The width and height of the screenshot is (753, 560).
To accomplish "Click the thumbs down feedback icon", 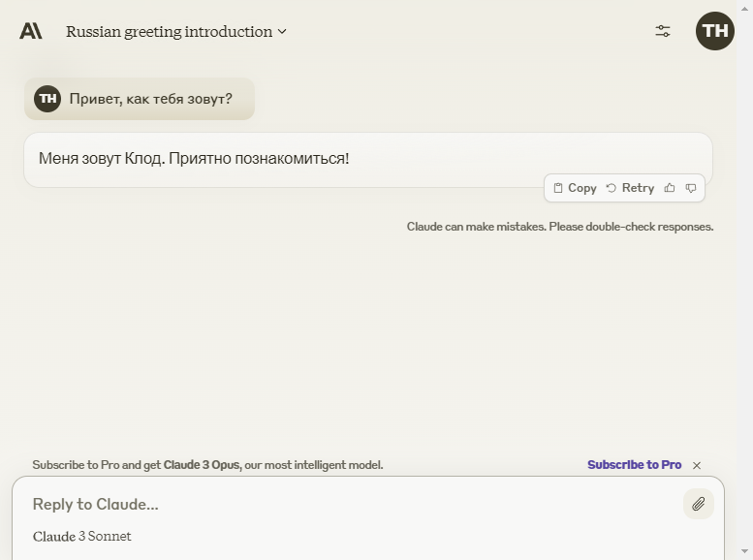I will 691,188.
